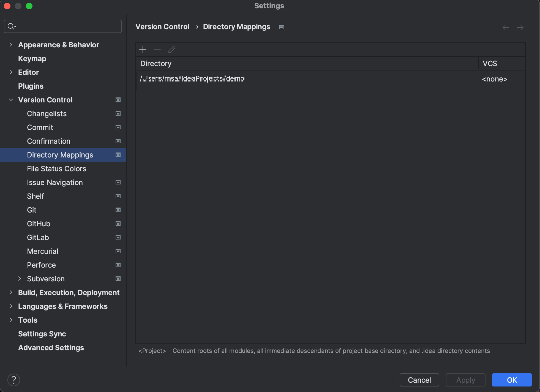Viewport: 540px width, 392px height.
Task: Click project-level icon beside Git item
Action: click(118, 210)
